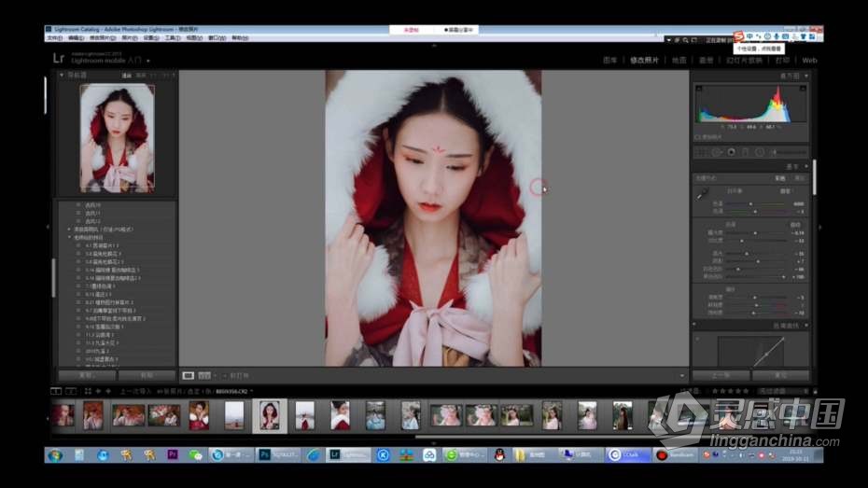Click the Reset (复位) button

(780, 376)
